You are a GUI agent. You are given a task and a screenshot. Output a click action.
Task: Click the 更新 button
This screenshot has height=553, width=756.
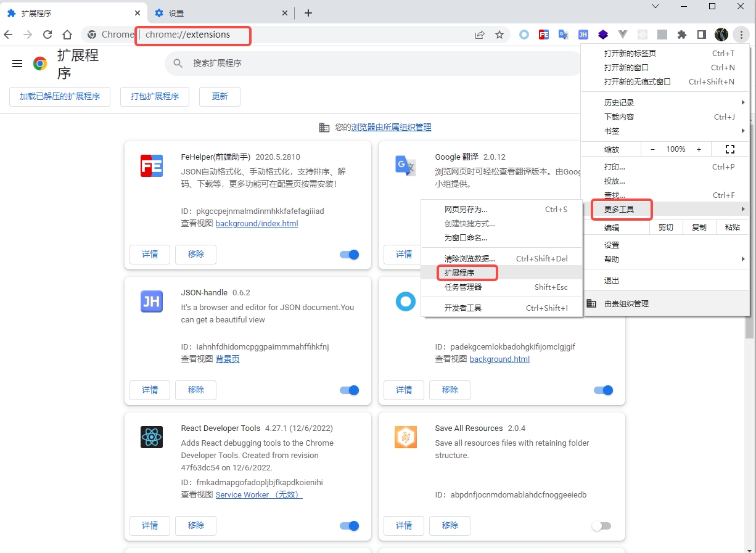tap(220, 97)
